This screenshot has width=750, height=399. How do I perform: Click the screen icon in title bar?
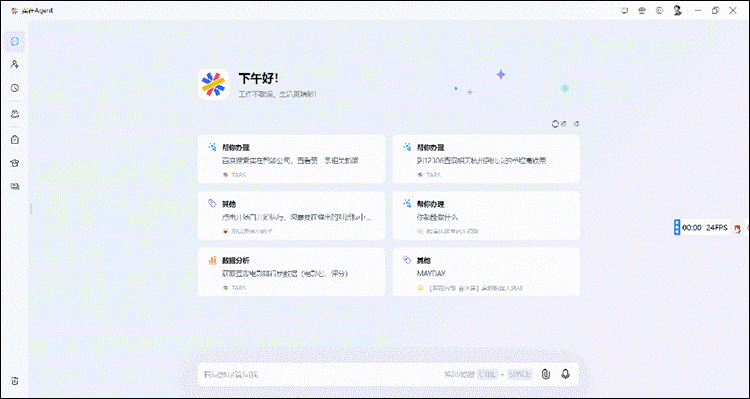tap(624, 11)
